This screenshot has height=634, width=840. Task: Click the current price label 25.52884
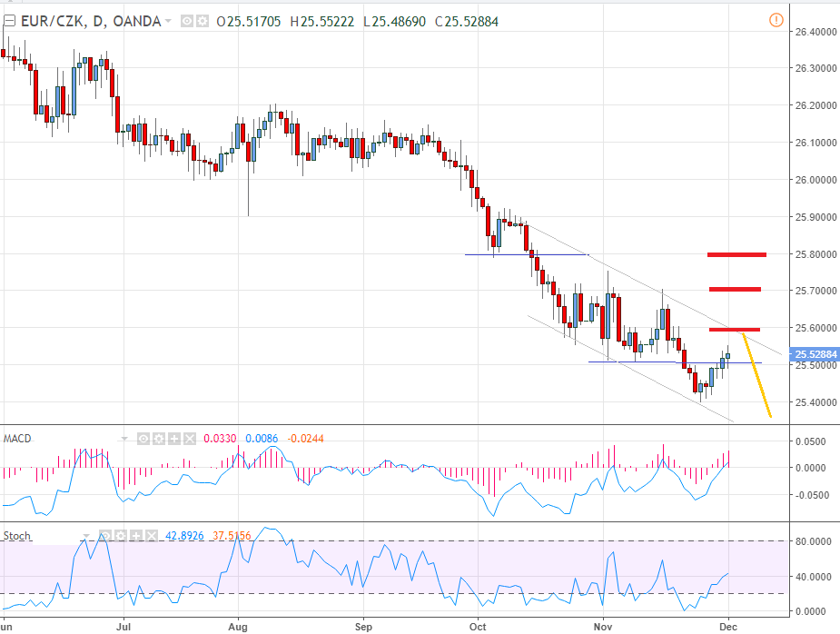[x=815, y=354]
